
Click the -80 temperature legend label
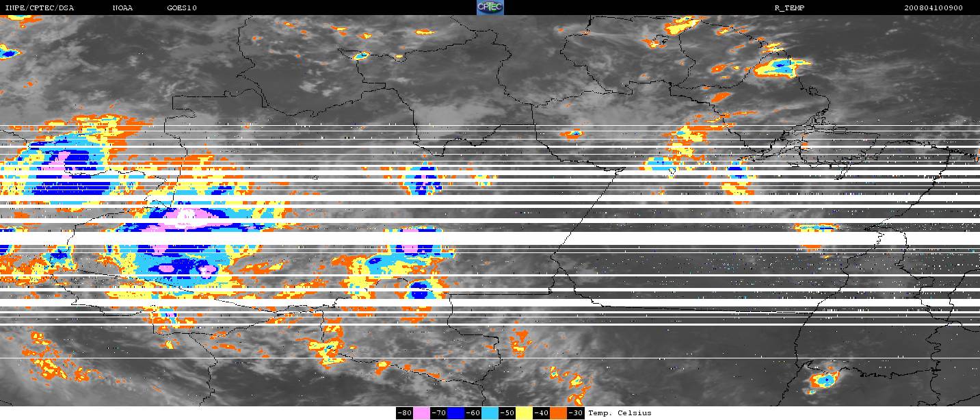[x=404, y=413]
